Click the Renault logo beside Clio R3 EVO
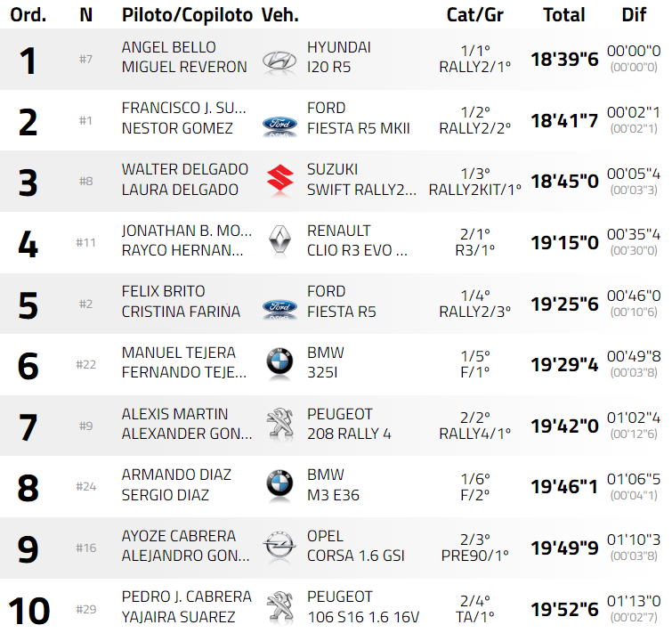 tap(279, 240)
